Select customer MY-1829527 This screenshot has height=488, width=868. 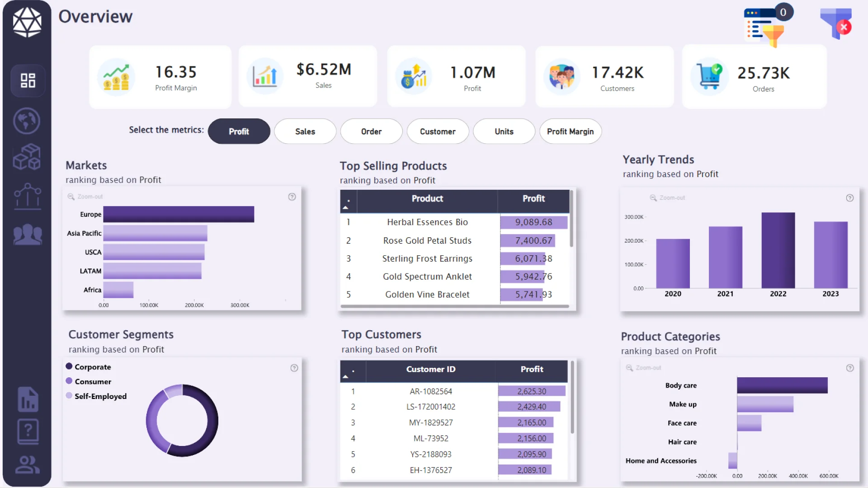click(454, 422)
